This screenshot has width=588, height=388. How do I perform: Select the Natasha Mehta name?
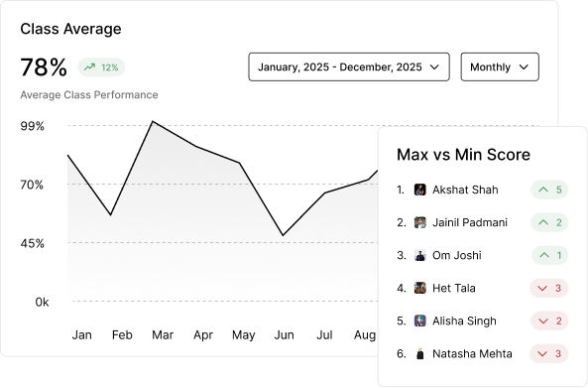(472, 354)
